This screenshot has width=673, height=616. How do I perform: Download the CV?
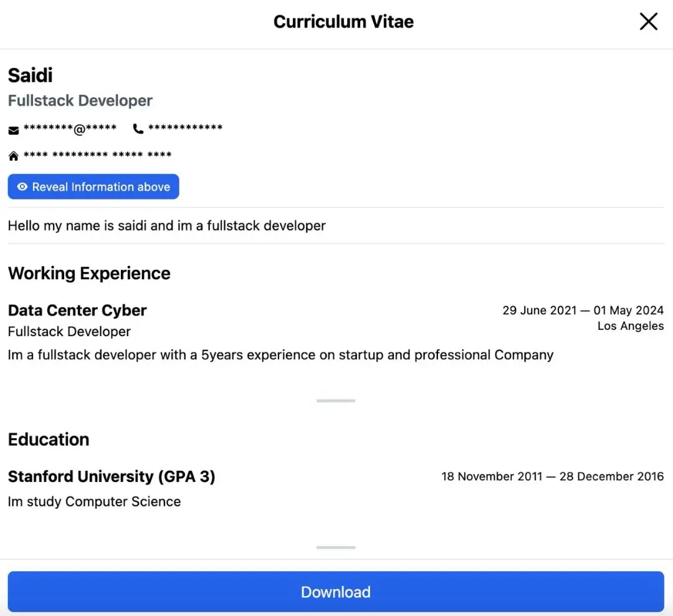point(336,592)
